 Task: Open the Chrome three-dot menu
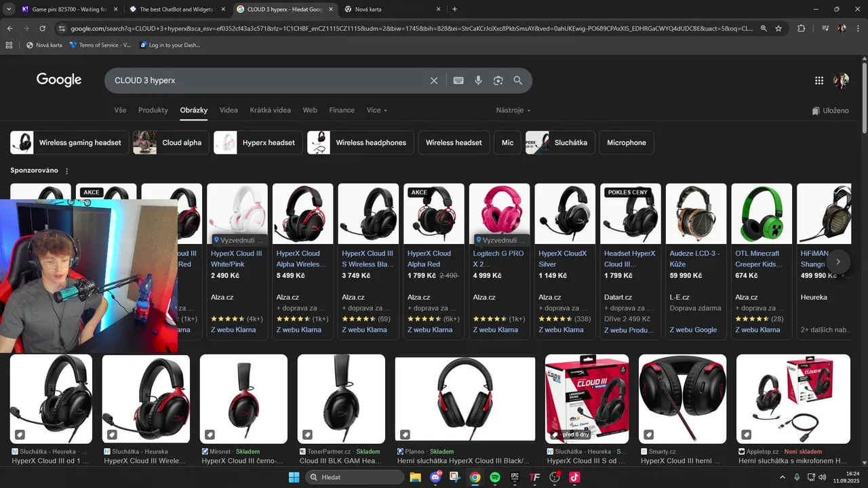tap(858, 28)
